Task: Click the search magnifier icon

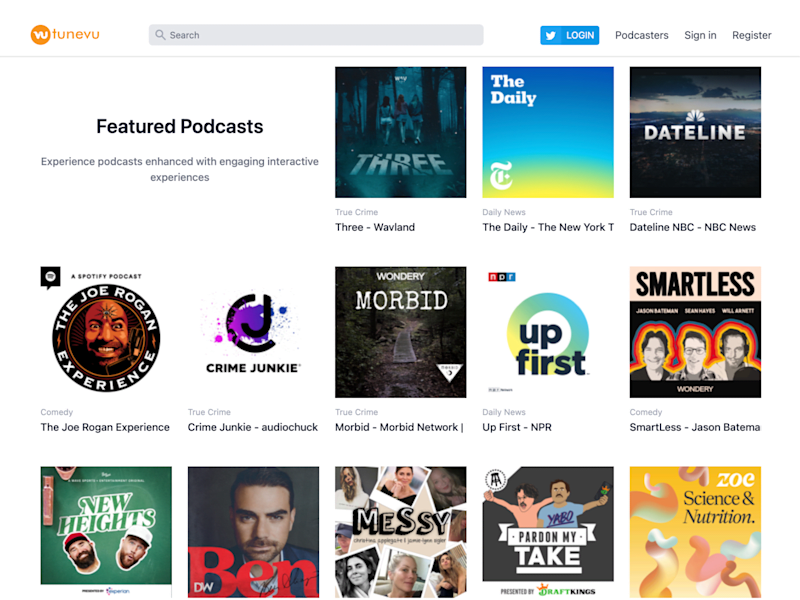Action: [x=160, y=35]
